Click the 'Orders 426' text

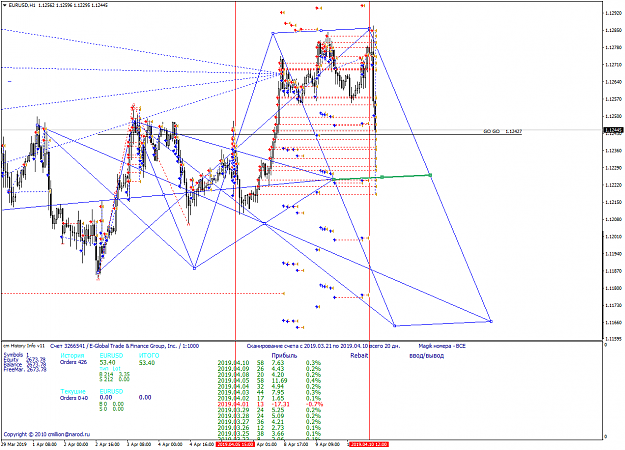73,362
